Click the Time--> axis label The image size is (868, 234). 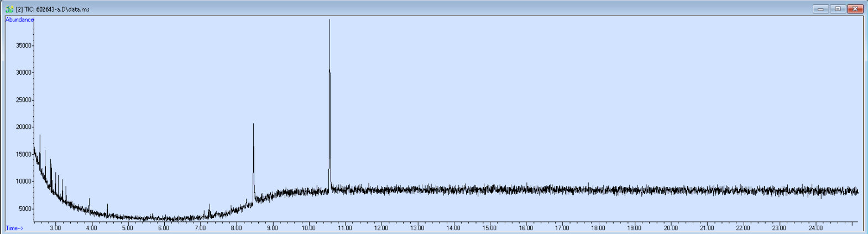[x=14, y=228]
